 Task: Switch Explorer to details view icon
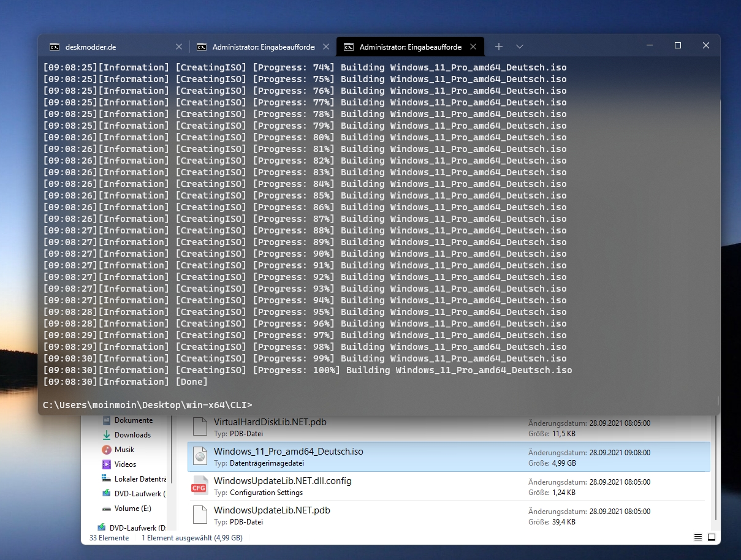pos(698,537)
